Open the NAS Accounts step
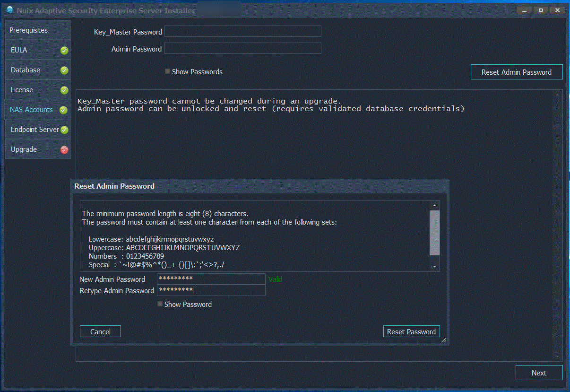 [38, 110]
